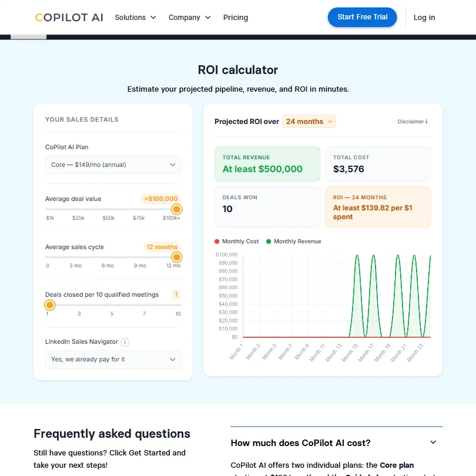The image size is (476, 476).
Task: Click the Disclaimer info link
Action: coord(413,122)
